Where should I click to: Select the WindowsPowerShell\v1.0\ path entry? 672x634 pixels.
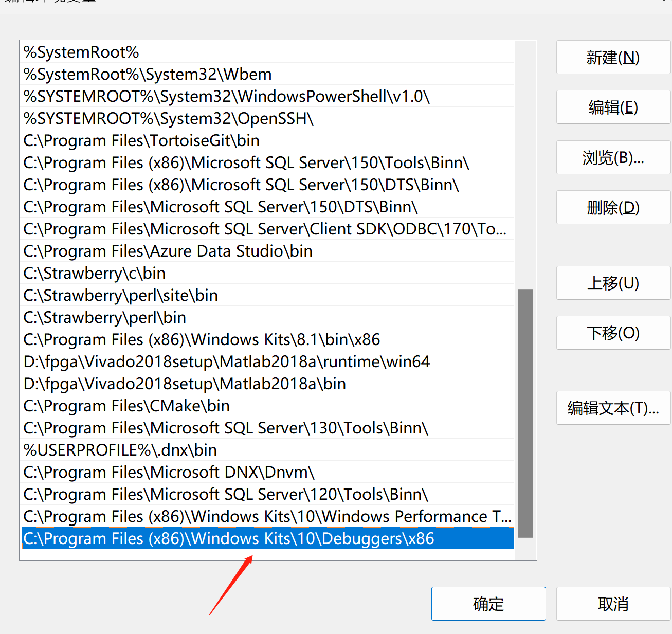(268, 96)
